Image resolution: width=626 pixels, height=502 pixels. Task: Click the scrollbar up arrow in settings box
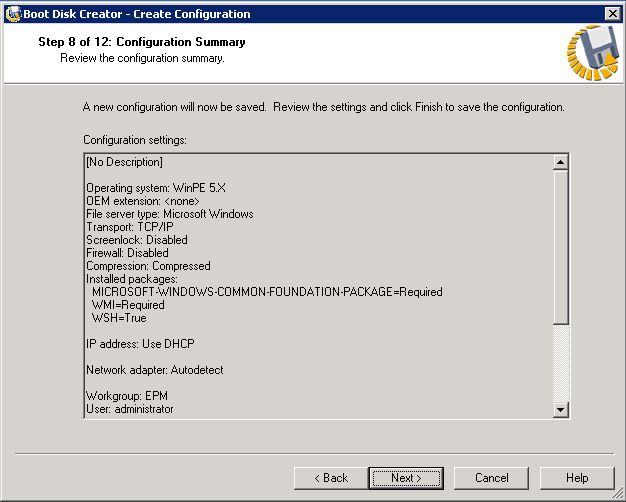560,162
